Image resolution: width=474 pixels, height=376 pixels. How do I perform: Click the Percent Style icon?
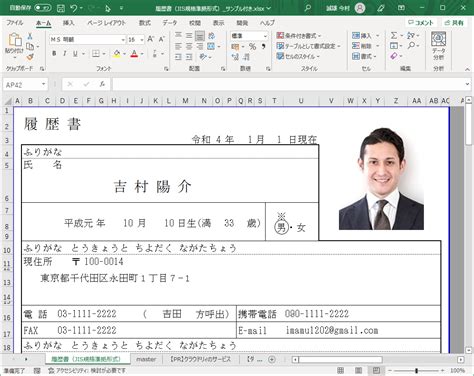253,46
